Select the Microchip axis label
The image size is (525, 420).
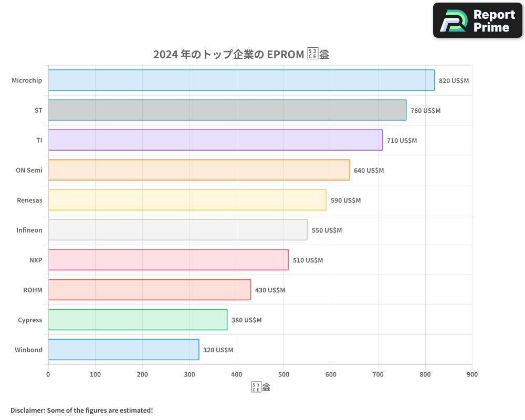27,80
